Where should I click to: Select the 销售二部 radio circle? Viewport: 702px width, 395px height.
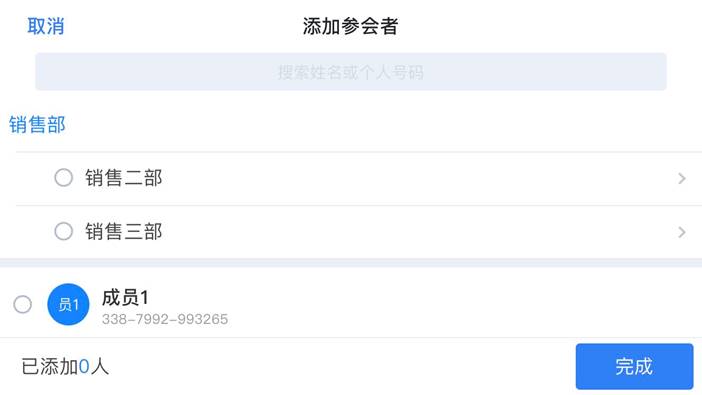tap(64, 178)
